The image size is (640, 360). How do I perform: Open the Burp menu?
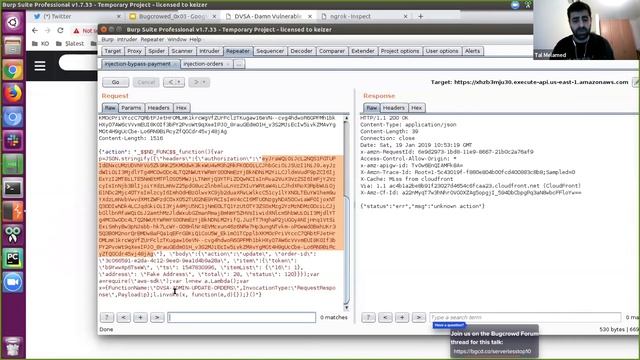click(x=107, y=40)
